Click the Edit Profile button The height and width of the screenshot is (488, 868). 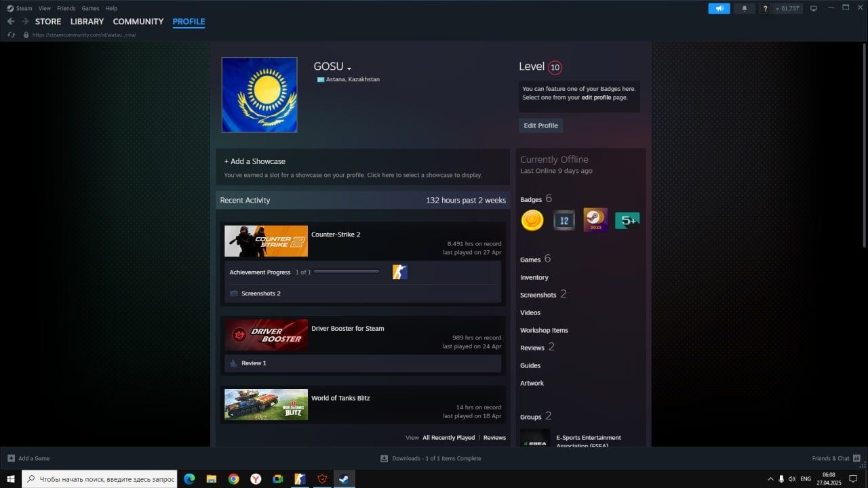click(540, 125)
